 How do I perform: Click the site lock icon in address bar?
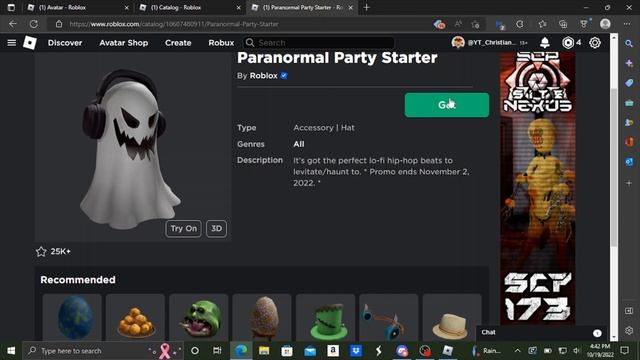pos(59,24)
